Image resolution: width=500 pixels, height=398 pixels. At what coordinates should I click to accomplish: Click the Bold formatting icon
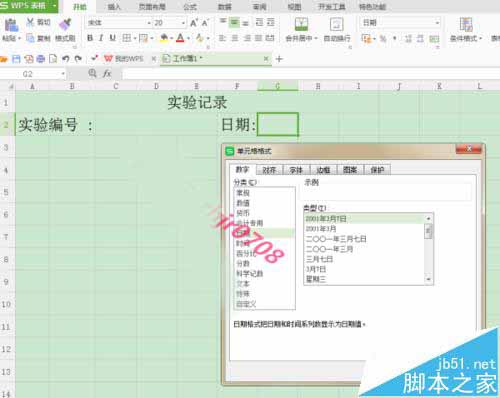click(90, 38)
